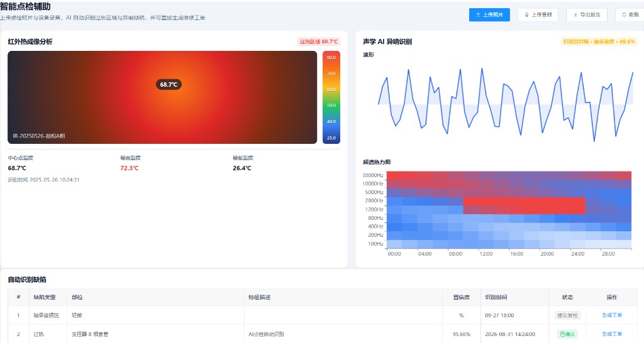Click the 最低温度 value 26.4°C
Viewport: 644px width, 343px height.
tap(242, 168)
